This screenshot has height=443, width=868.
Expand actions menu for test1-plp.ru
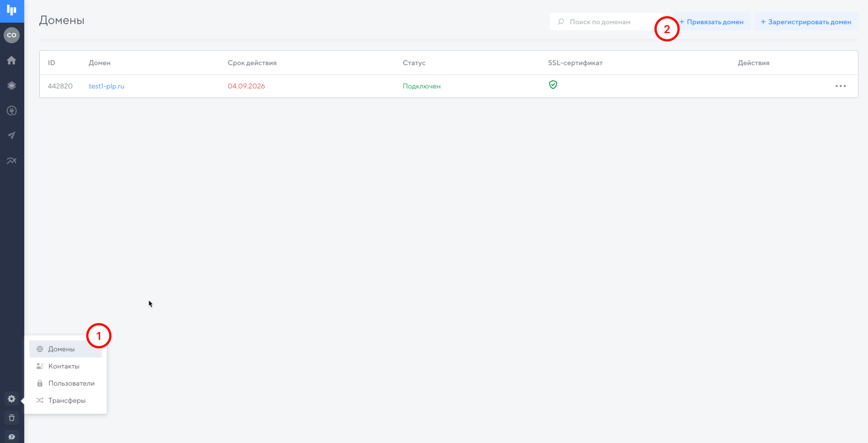tap(841, 86)
